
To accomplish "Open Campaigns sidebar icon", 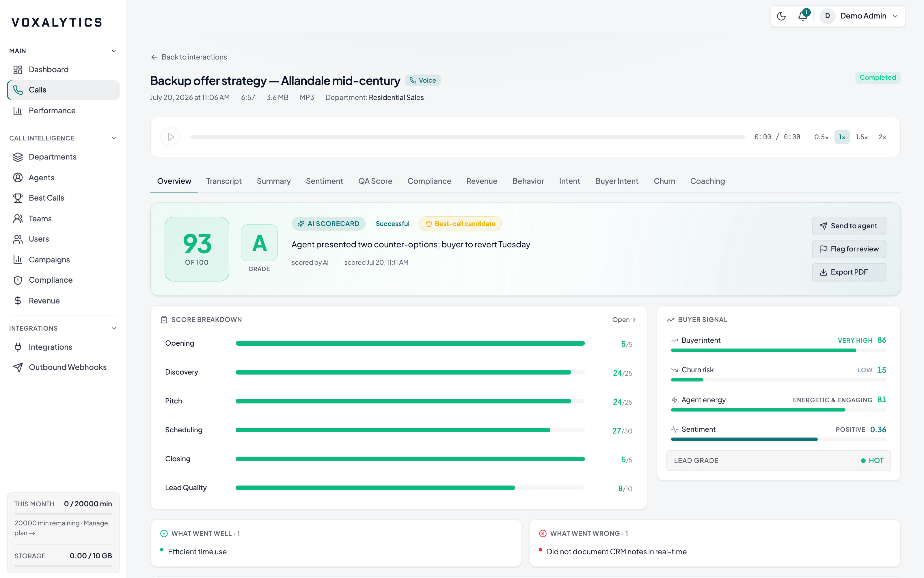I will (18, 260).
